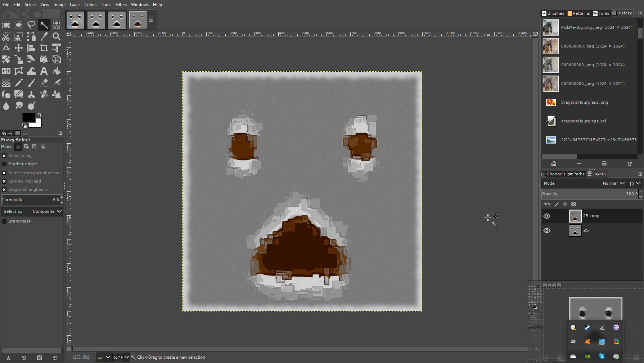Toggle the Antialiasing checkbox
Viewport: 644px width, 363px height.
tap(4, 156)
